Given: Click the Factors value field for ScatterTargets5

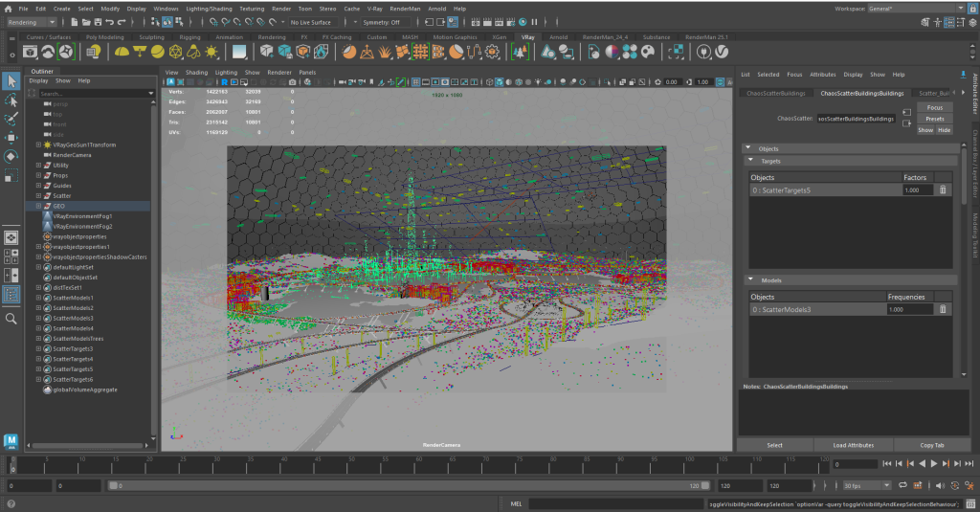Looking at the screenshot, I should point(917,190).
